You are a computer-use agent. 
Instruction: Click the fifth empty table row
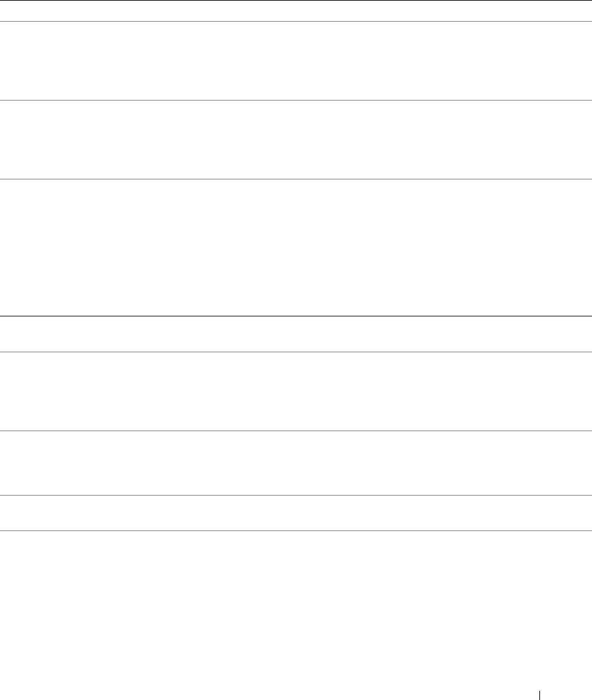[x=296, y=392]
